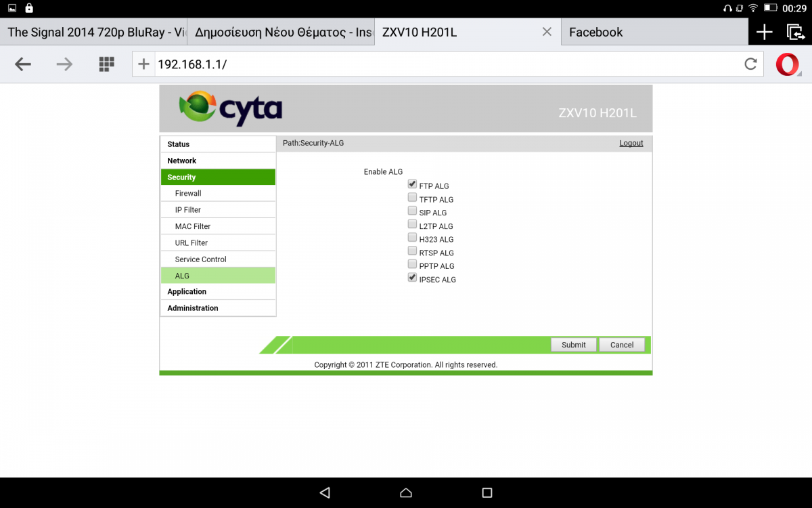
Task: Open the IP Filter submenu page
Action: pyautogui.click(x=218, y=210)
